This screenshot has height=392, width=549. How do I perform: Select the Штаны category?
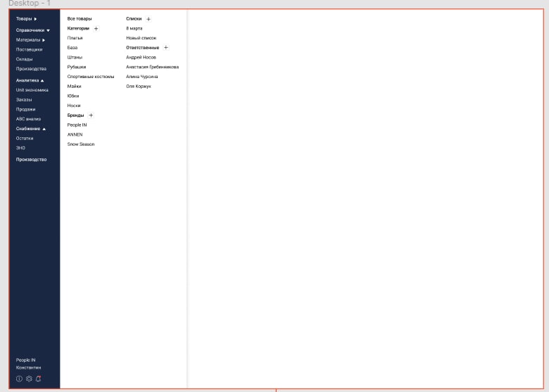pos(75,58)
